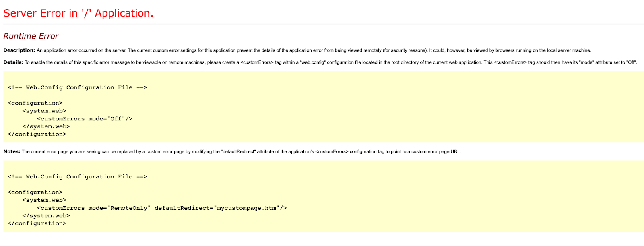
Task: Click 'An application error occurred on the server' text
Action: point(81,50)
